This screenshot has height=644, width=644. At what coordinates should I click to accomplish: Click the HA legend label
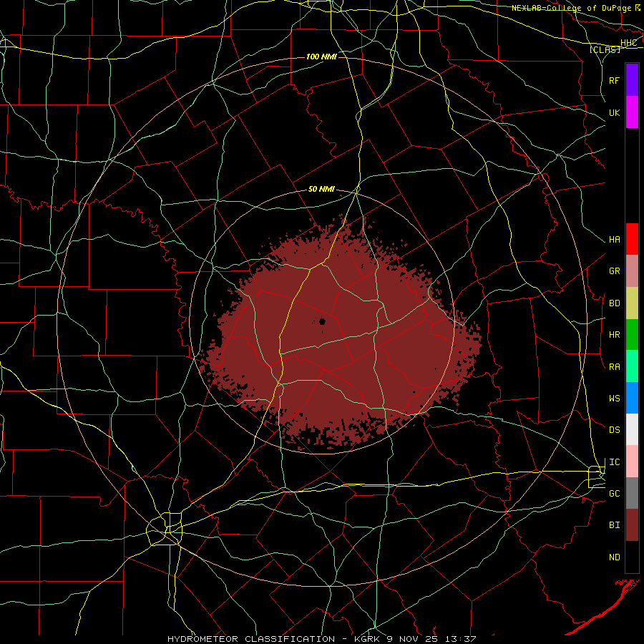[614, 240]
